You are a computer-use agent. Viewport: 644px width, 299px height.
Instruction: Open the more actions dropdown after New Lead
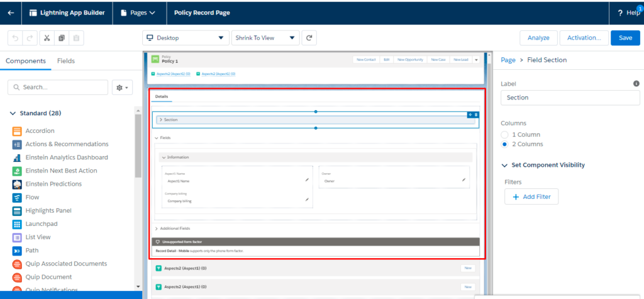pos(476,60)
